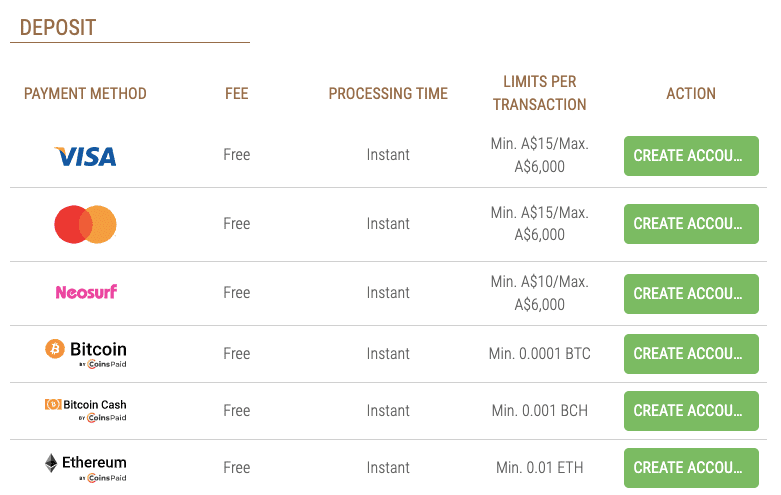
Task: Click the Ethereum CoinsPaid logo
Action: [x=86, y=468]
